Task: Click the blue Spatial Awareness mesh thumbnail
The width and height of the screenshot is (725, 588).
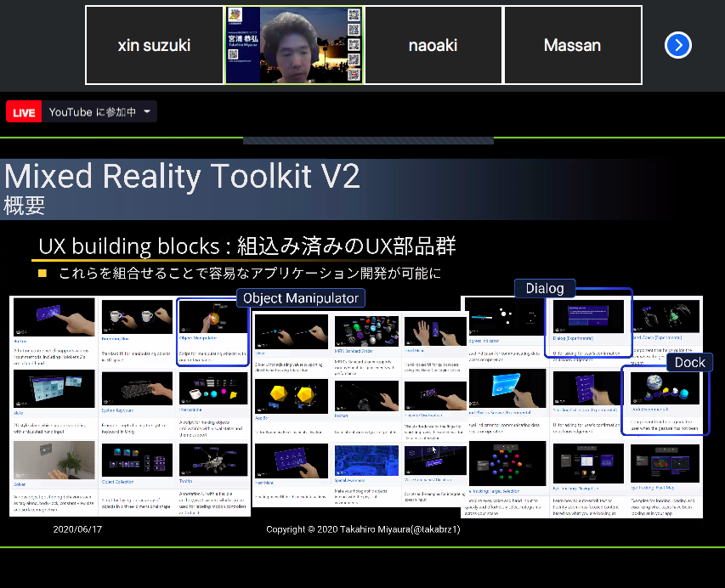Action: pos(366,461)
